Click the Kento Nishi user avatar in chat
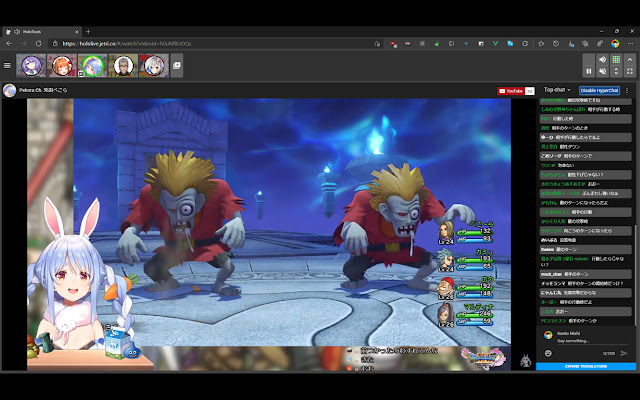640x400 pixels. click(x=548, y=335)
